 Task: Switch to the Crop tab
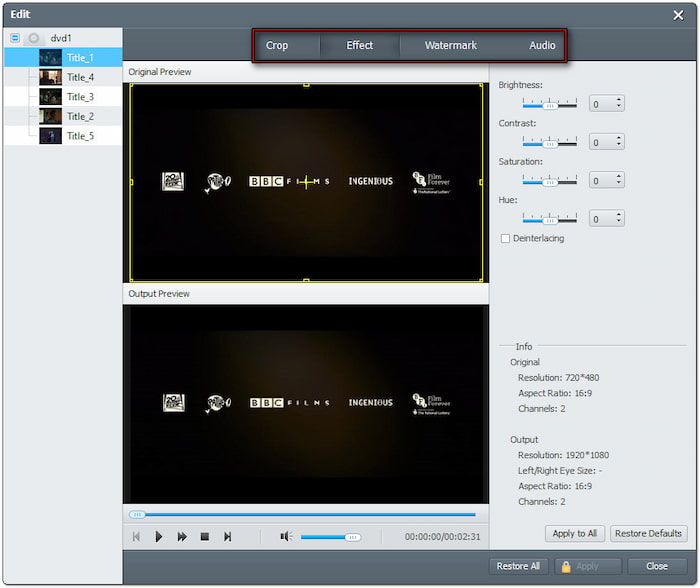tap(277, 46)
